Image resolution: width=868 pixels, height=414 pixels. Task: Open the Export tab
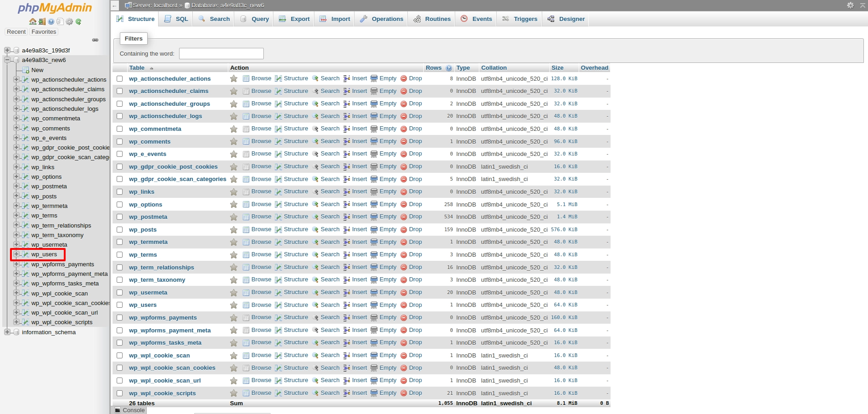coord(294,19)
